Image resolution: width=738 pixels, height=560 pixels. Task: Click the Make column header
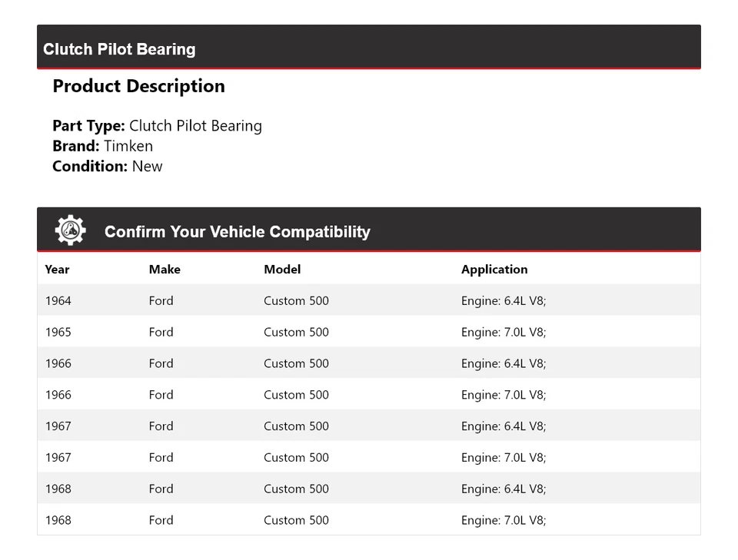pos(165,270)
